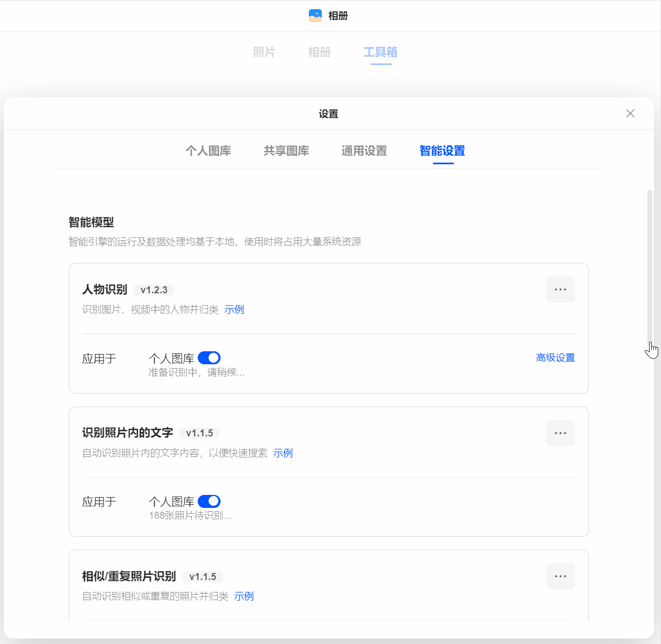Open more options for 人物识别 model
The width and height of the screenshot is (661, 644).
pyautogui.click(x=561, y=289)
